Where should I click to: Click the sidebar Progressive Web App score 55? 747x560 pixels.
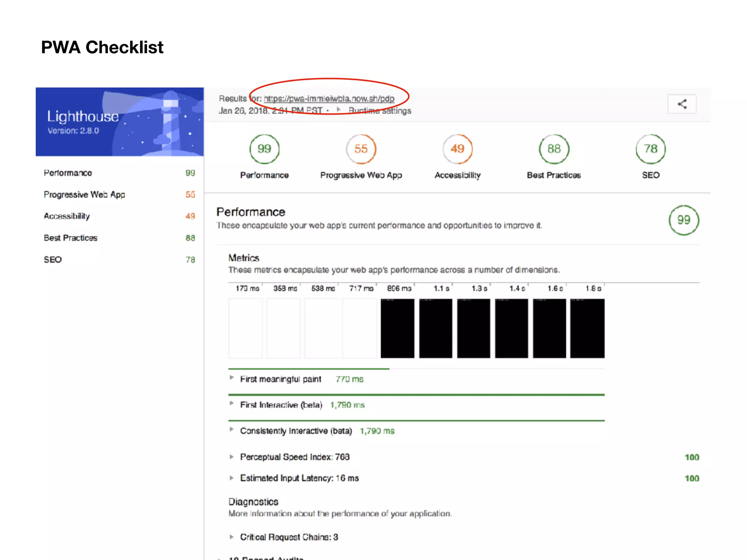[x=190, y=195]
